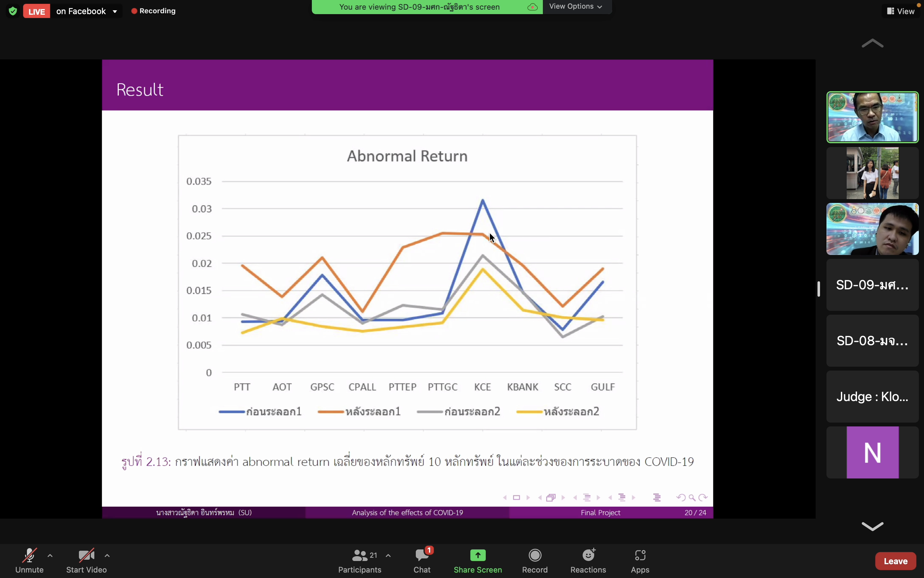924x578 pixels.
Task: Select the purple N avatar participant tile
Action: pyautogui.click(x=872, y=452)
